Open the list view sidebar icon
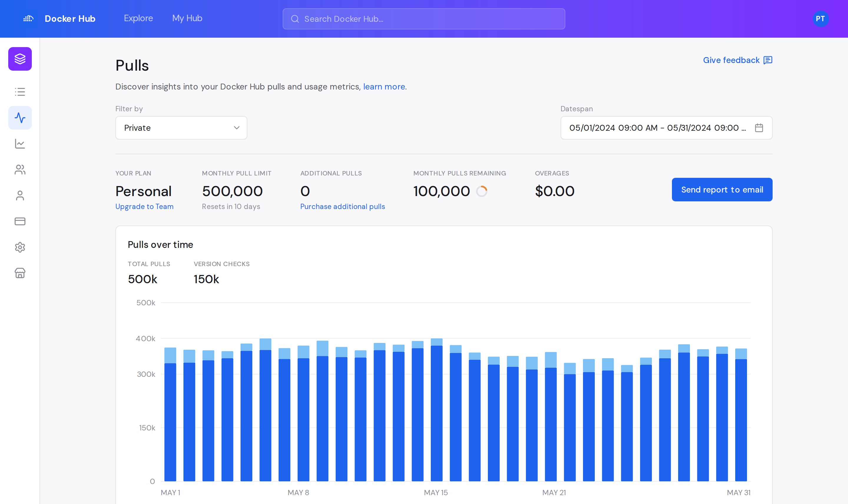The width and height of the screenshot is (848, 504). point(20,92)
